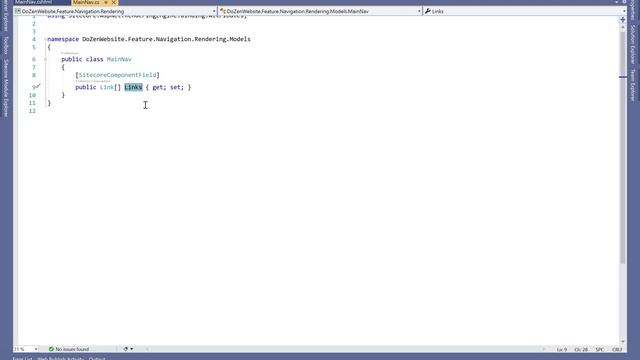Close the MainNav.cs tab
Image resolution: width=640 pixels, height=360 pixels.
point(114,2)
